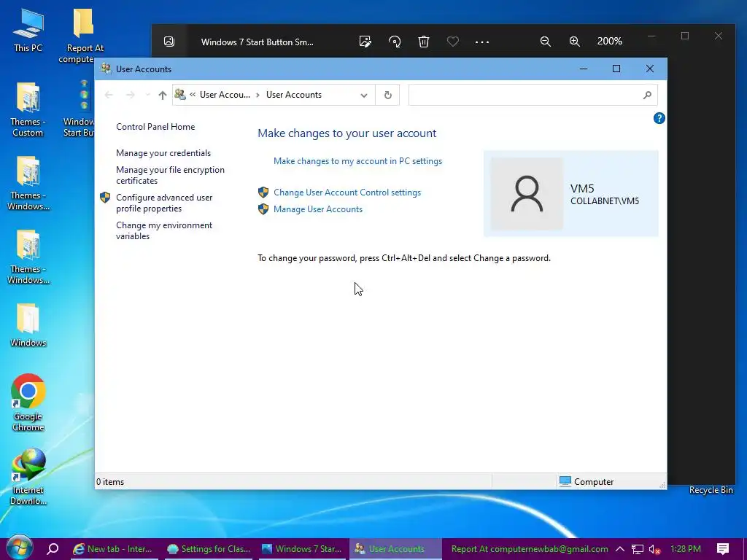
Task: Go back in User Accounts navigation
Action: click(x=109, y=95)
